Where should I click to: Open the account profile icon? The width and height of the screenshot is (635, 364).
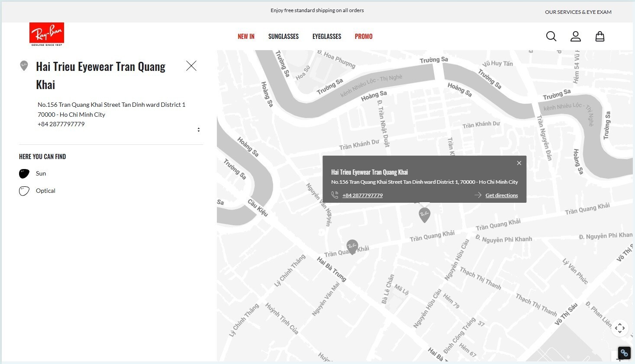pyautogui.click(x=575, y=36)
